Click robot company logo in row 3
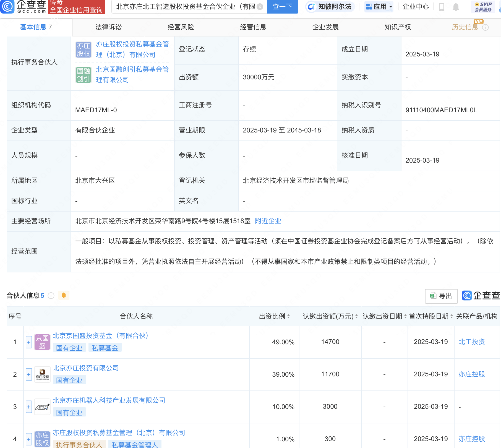The image size is (501, 448). [42, 407]
